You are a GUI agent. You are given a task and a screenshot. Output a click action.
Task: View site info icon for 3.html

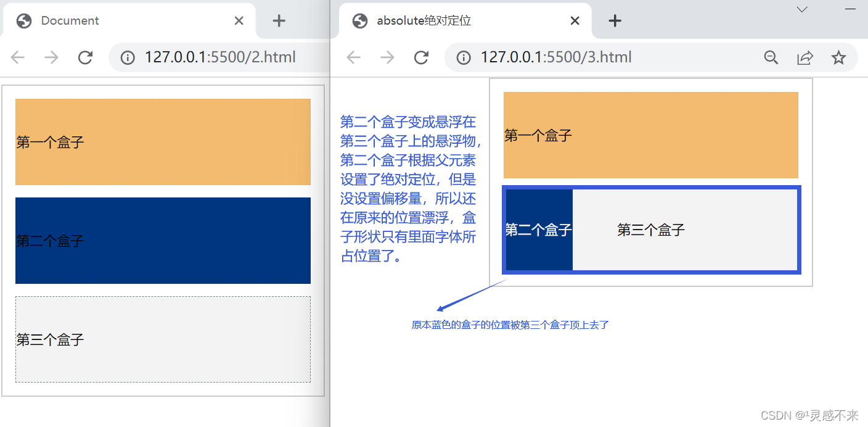pyautogui.click(x=464, y=57)
